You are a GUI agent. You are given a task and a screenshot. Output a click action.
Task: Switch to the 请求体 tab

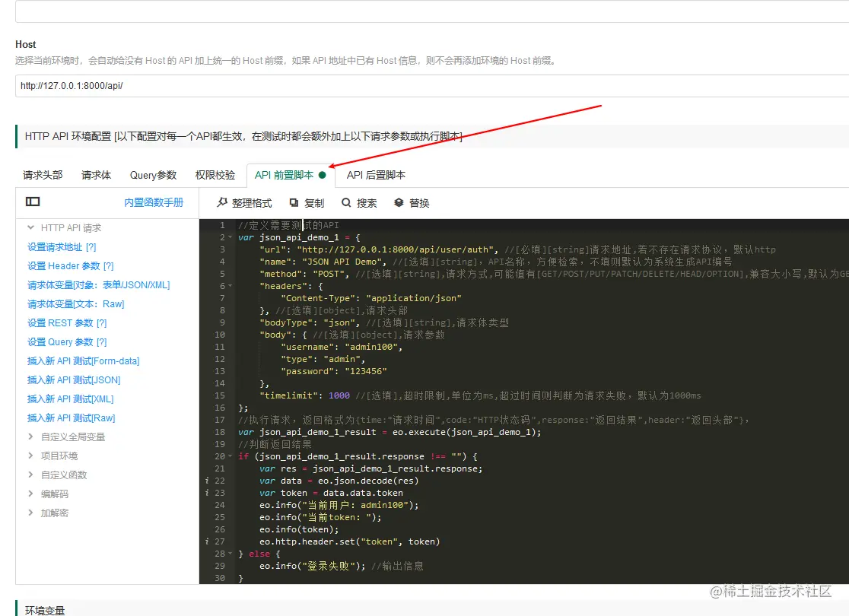[97, 175]
